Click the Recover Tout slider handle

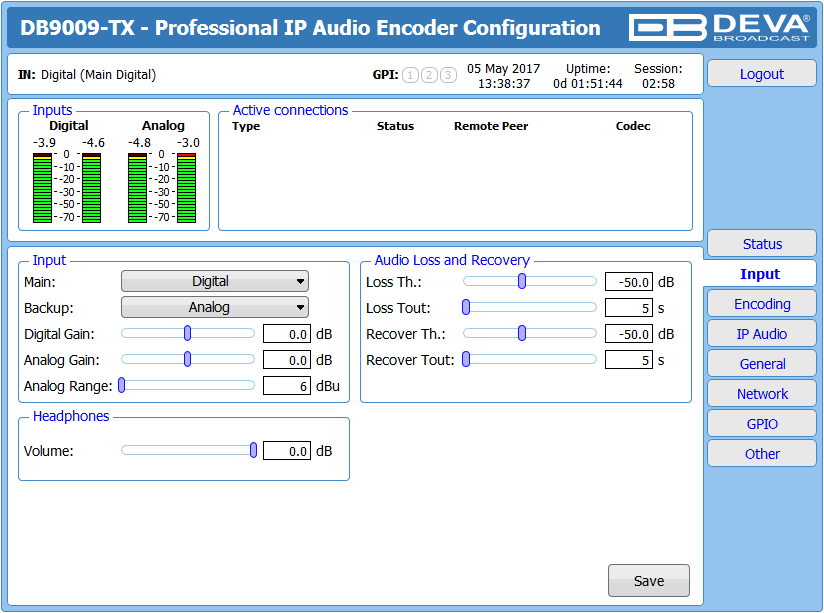click(466, 360)
